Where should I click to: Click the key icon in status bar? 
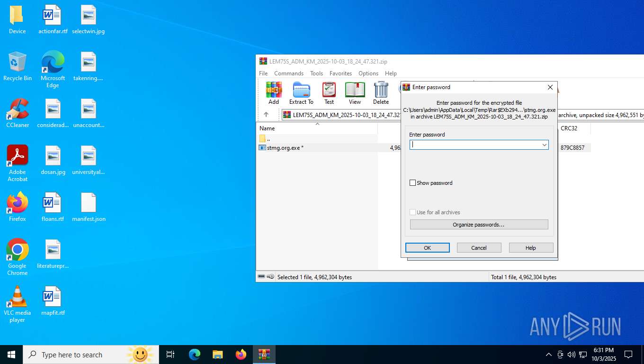[270, 277]
